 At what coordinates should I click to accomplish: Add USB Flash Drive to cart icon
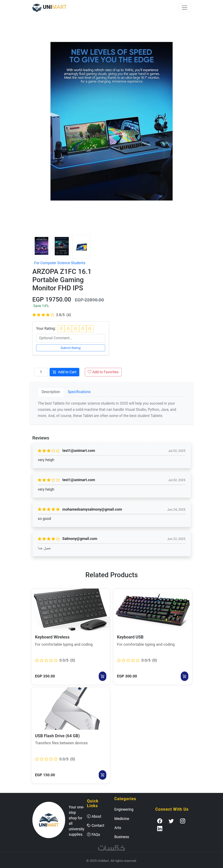click(102, 775)
